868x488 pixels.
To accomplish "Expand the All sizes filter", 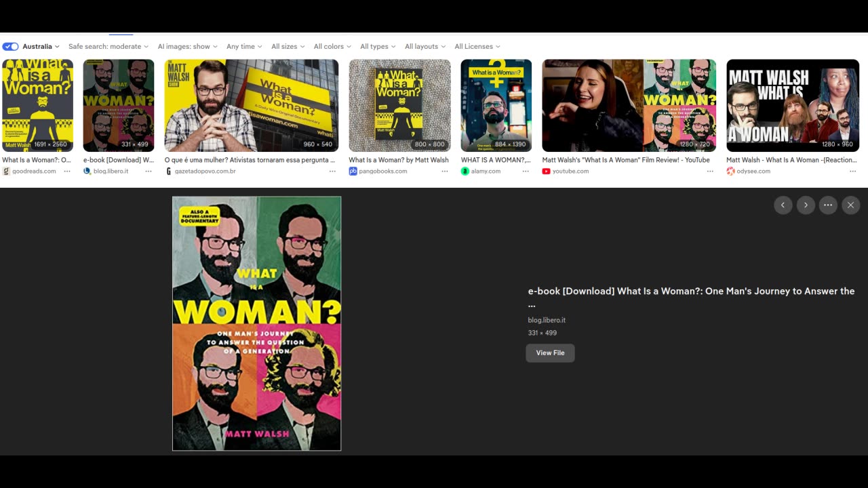I will [288, 47].
